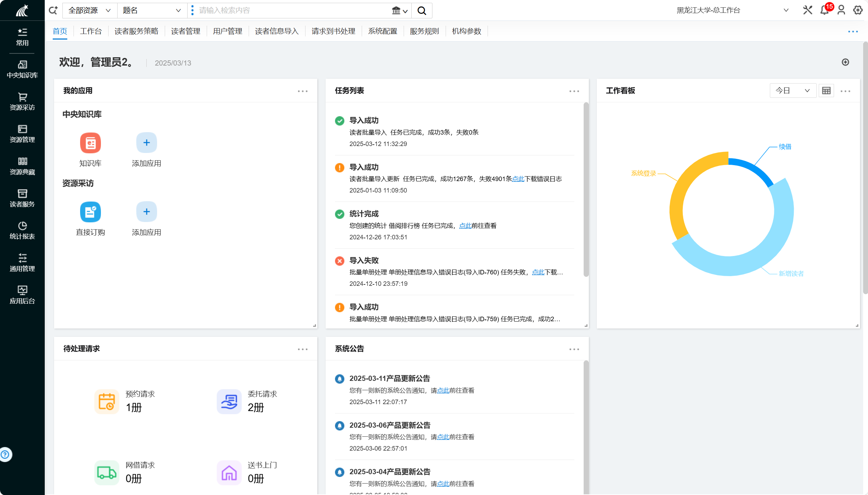Click 点此 link in 统计完成 task
This screenshot has width=868, height=495.
click(465, 226)
